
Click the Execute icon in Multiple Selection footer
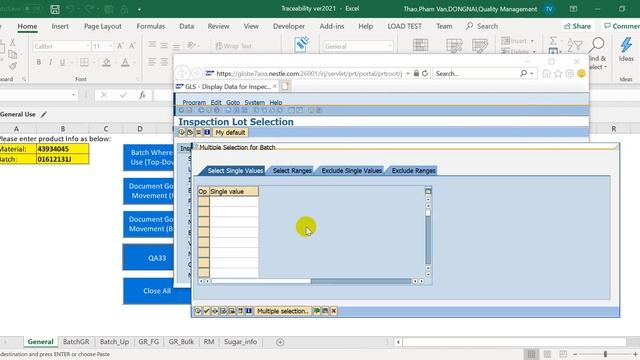[x=198, y=311]
